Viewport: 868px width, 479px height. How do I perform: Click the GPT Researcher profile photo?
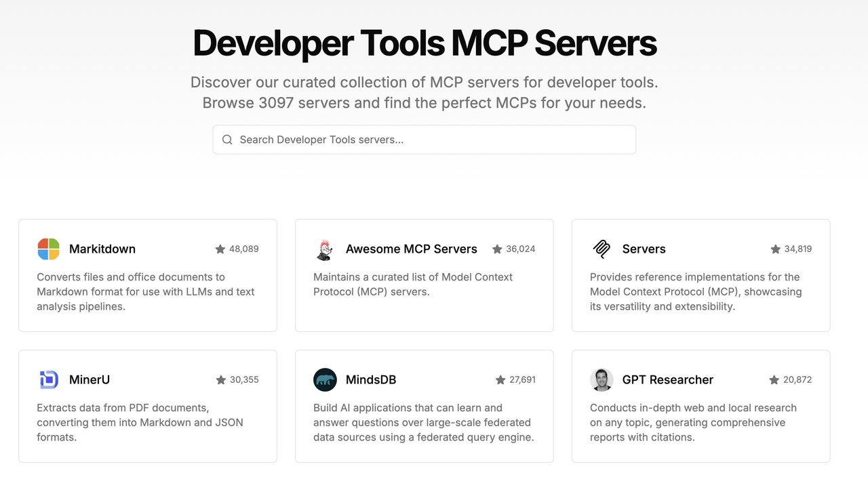601,379
